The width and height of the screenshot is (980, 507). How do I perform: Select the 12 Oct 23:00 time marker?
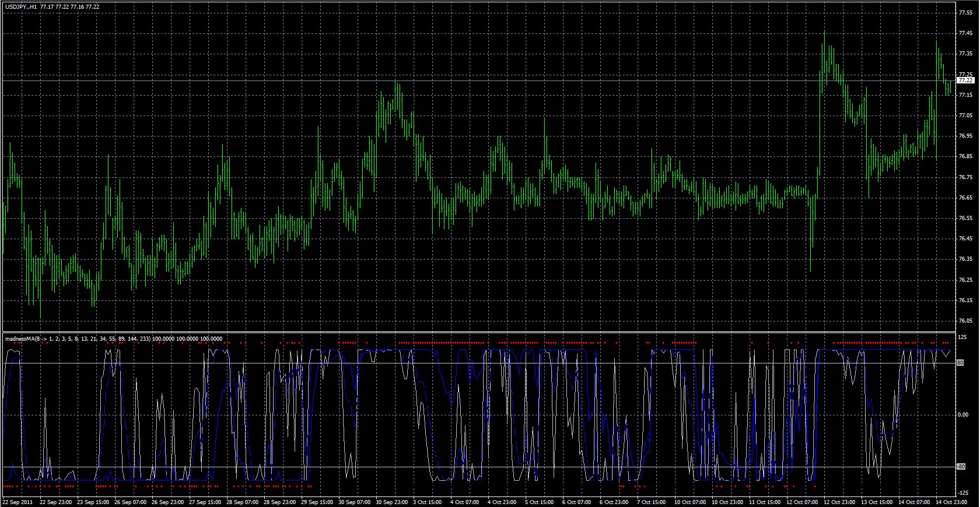(839, 502)
